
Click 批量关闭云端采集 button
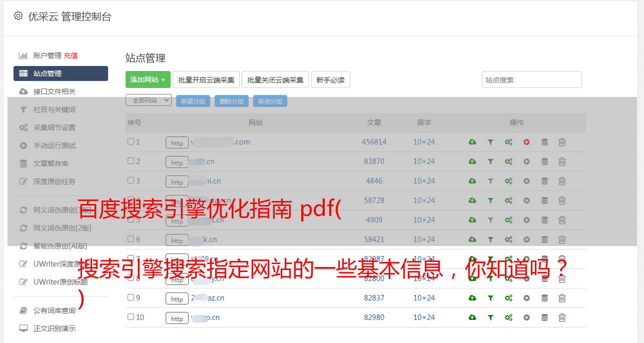coord(275,79)
